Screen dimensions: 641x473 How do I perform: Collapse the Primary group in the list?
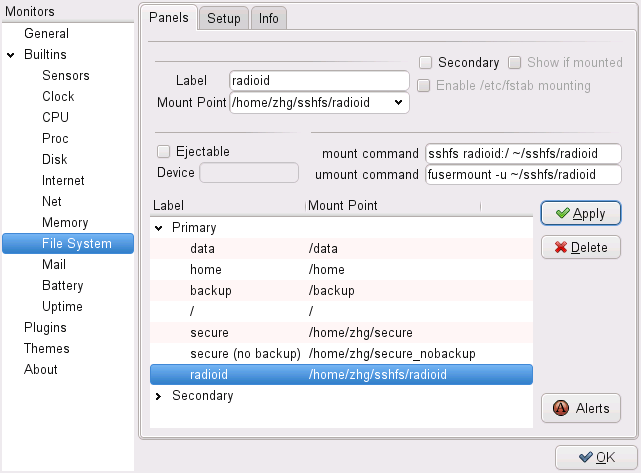coord(158,228)
